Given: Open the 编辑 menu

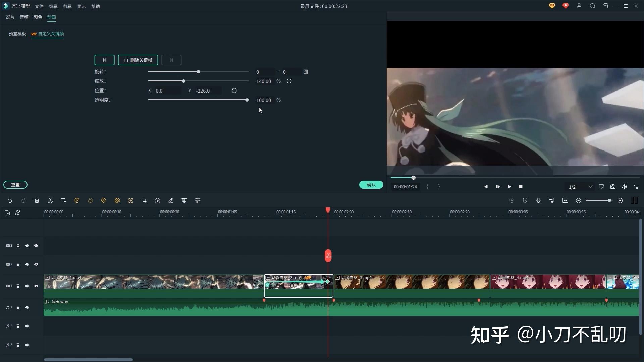Looking at the screenshot, I should pyautogui.click(x=53, y=6).
